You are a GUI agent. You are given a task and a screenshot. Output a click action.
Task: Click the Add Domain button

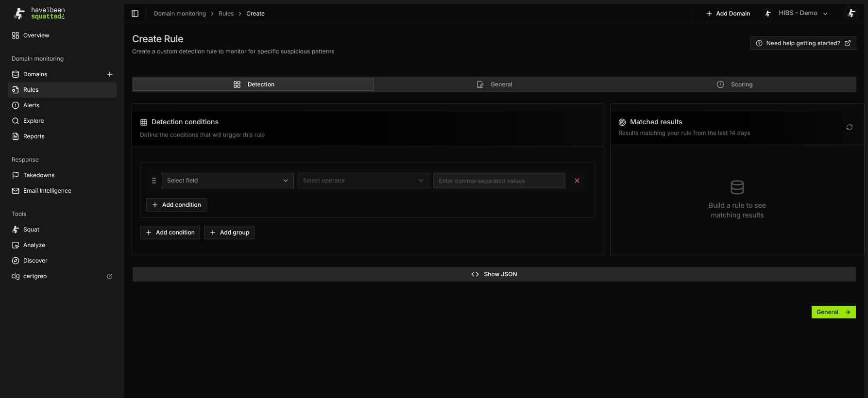pos(728,14)
